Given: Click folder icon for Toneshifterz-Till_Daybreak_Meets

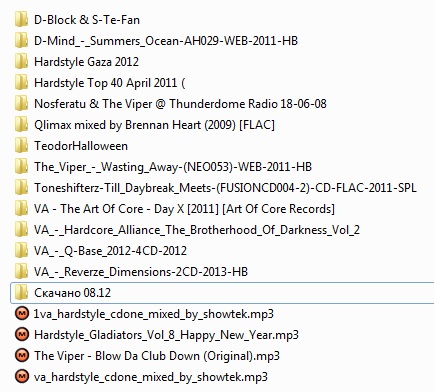Looking at the screenshot, I should [21, 188].
